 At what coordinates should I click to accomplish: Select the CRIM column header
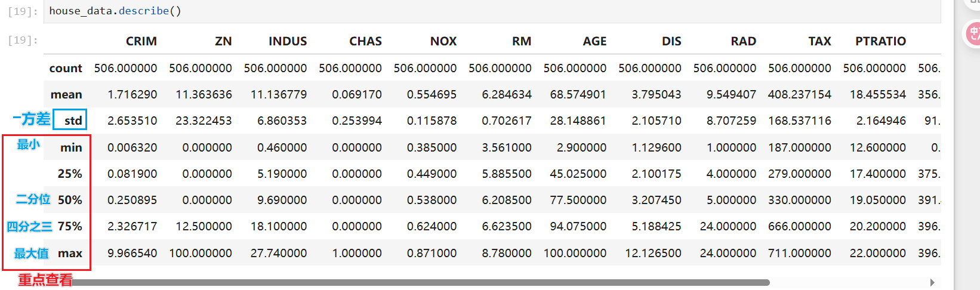(141, 41)
